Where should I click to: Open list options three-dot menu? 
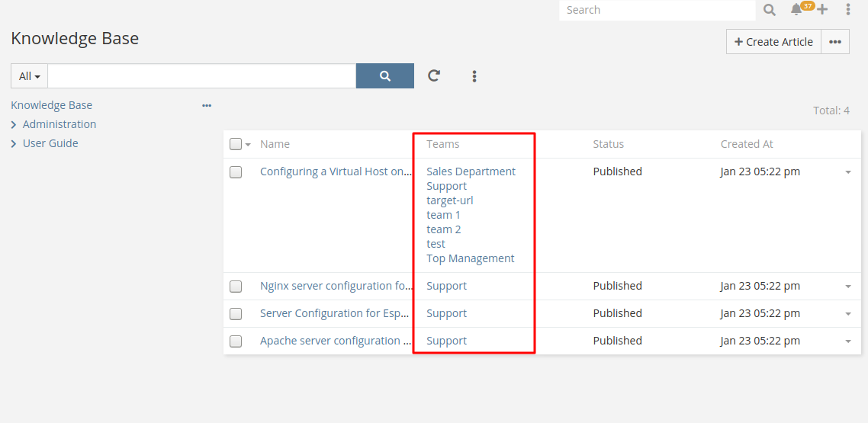(x=474, y=76)
